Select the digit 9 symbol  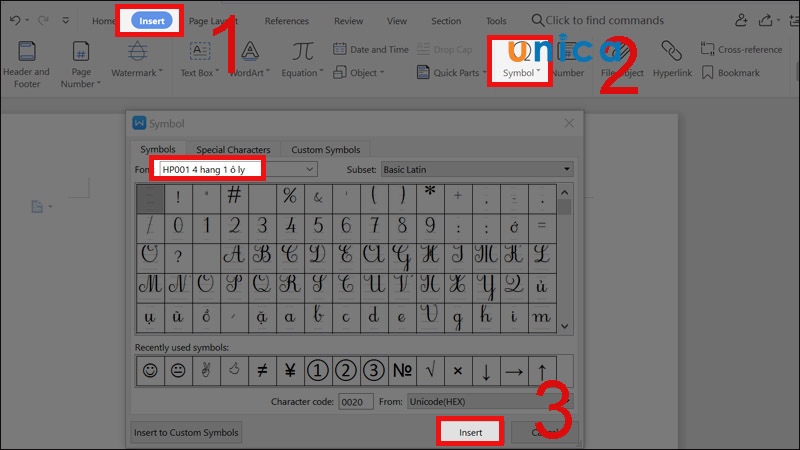click(x=430, y=228)
